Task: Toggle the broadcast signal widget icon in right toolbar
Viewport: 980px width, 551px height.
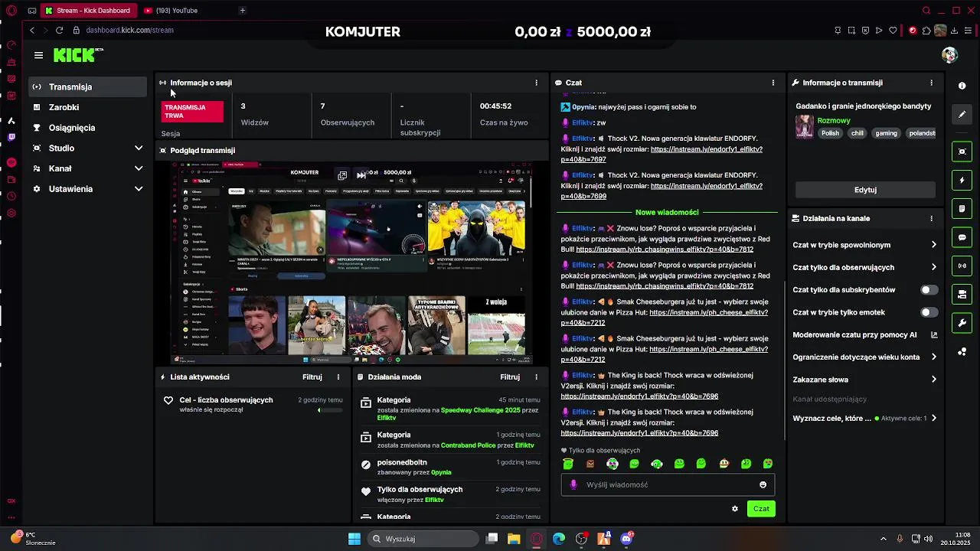Action: [x=962, y=266]
